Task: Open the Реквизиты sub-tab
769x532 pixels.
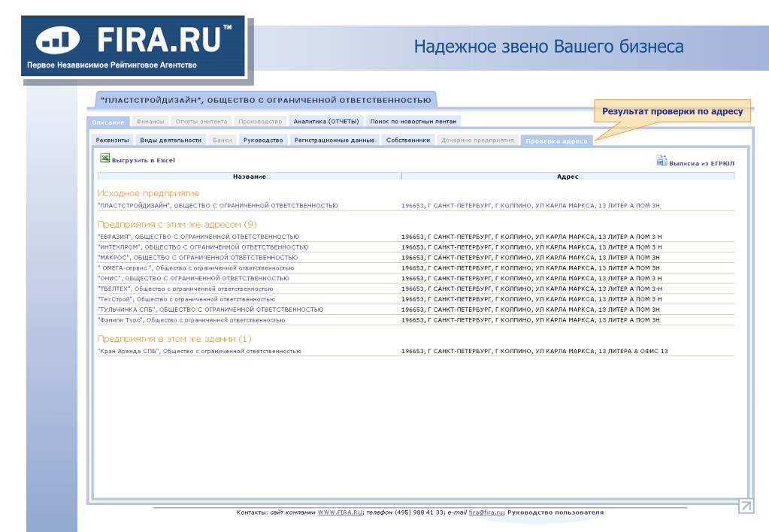Action: pos(112,141)
